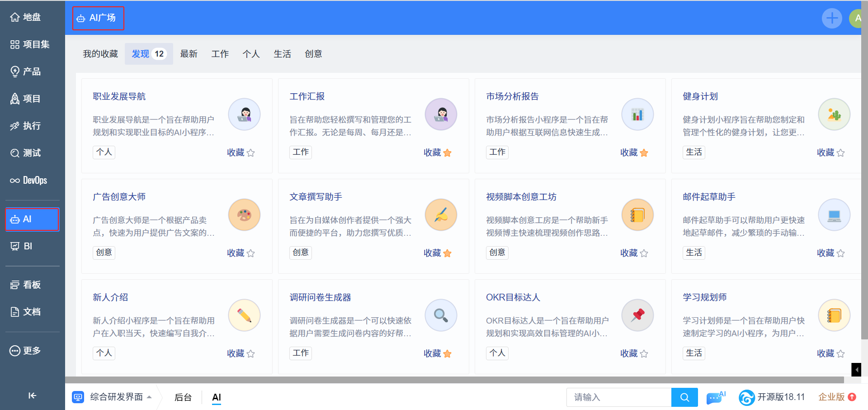Screen dimensions: 868x410
Task: Collapse the left sidebar menu
Action: pos(32,396)
